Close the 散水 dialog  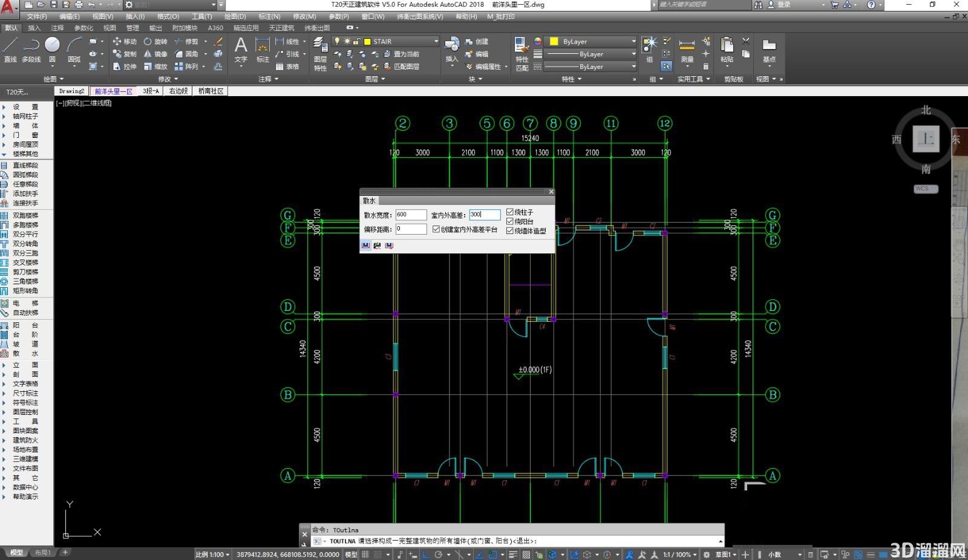point(551,192)
